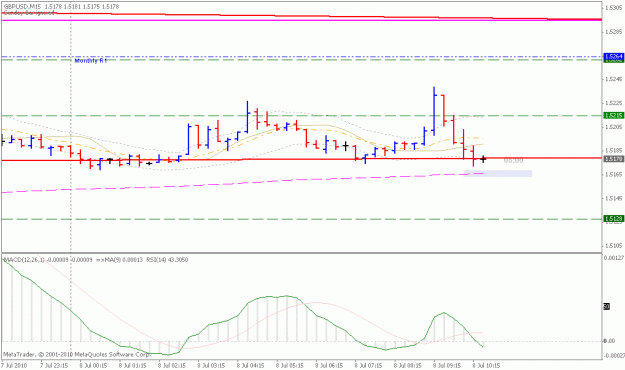Click the 50 level marker on indicator scale
Viewport: 625px width, 370px height.
click(x=607, y=307)
